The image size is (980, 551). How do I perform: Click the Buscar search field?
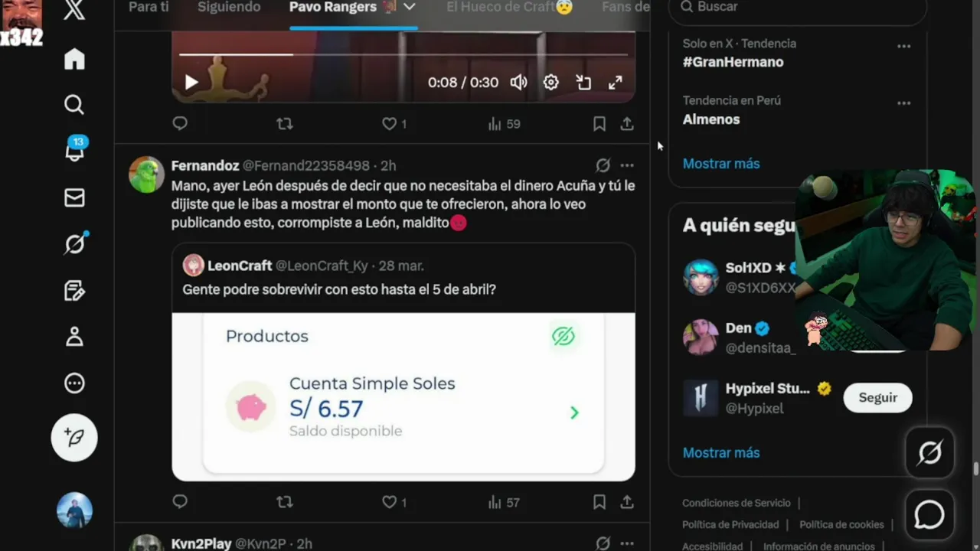(x=798, y=8)
